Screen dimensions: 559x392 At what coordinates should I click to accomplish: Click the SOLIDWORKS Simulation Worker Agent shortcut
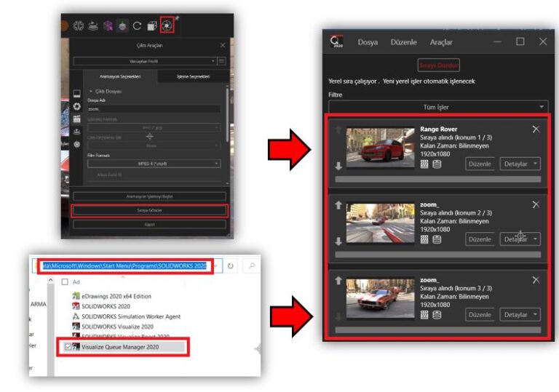(132, 316)
